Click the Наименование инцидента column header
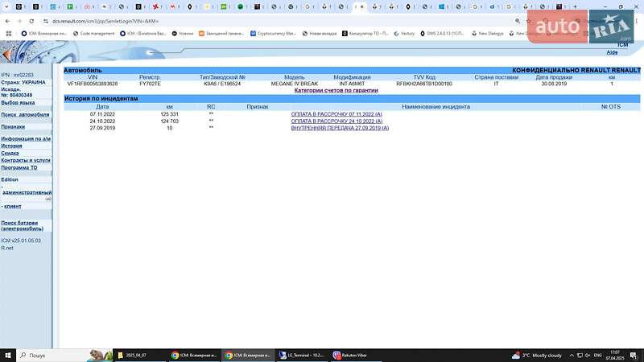Viewport: 644px width, 362px height. click(x=436, y=107)
